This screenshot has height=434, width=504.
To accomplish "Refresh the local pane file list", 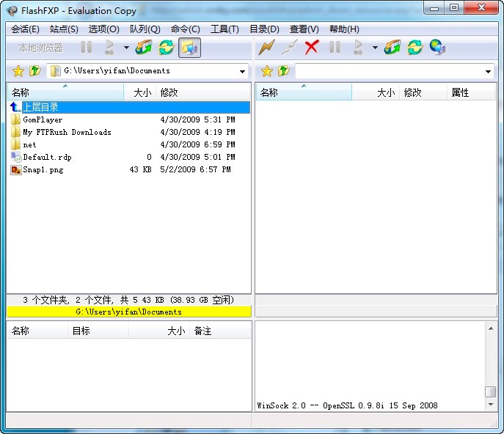I will click(167, 48).
